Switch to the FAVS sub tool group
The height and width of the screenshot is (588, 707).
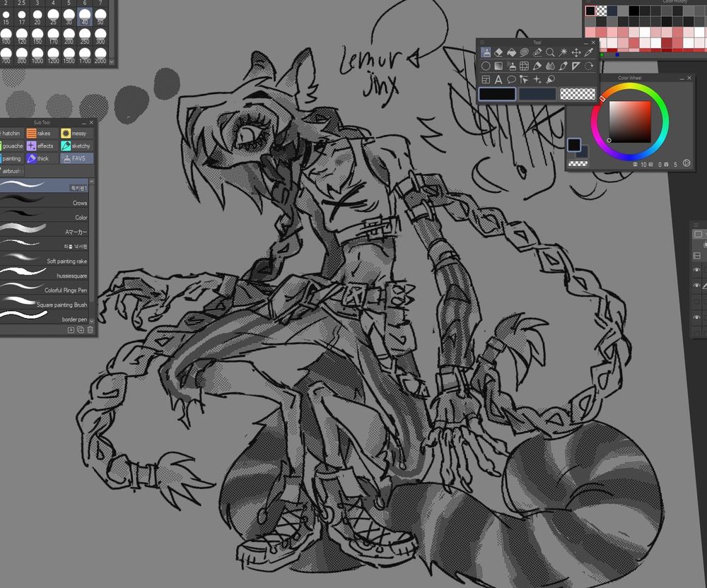tap(77, 158)
